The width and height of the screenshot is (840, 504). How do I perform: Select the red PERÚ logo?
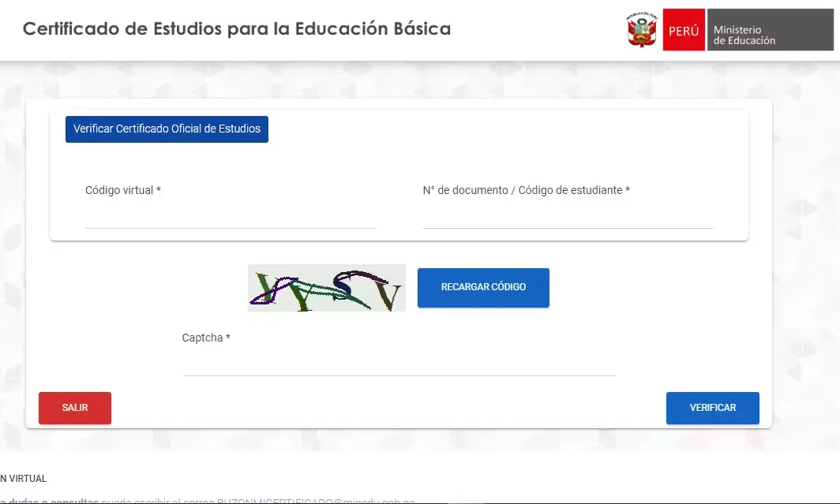click(x=684, y=29)
